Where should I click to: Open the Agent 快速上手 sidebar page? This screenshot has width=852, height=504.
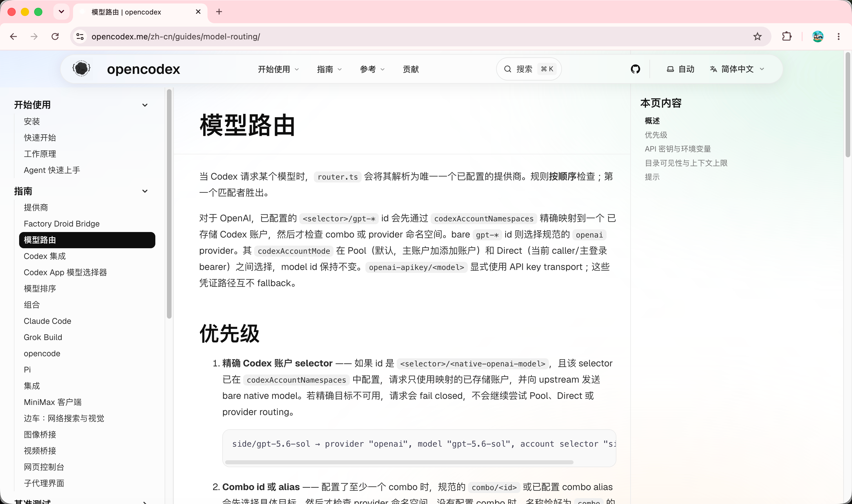(x=52, y=170)
